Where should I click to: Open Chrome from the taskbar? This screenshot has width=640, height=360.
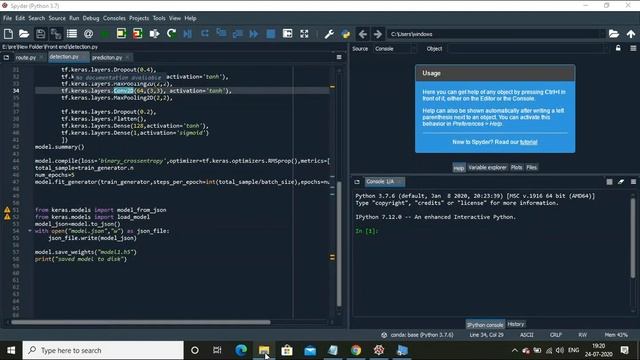(x=356, y=350)
